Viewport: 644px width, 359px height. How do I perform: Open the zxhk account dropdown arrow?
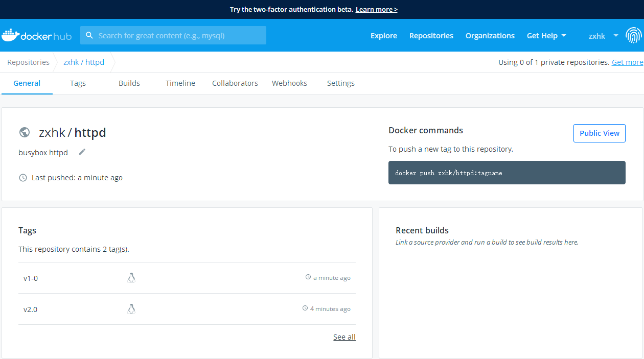616,36
